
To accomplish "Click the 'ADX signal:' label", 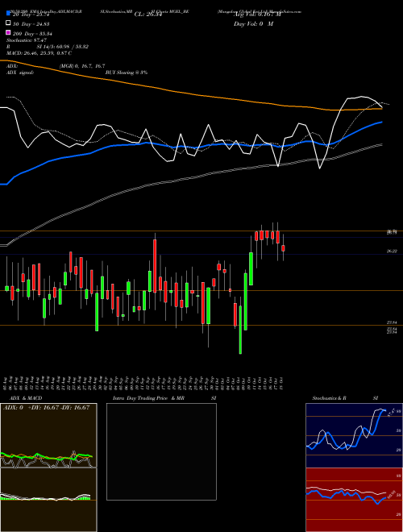I will (x=20, y=73).
